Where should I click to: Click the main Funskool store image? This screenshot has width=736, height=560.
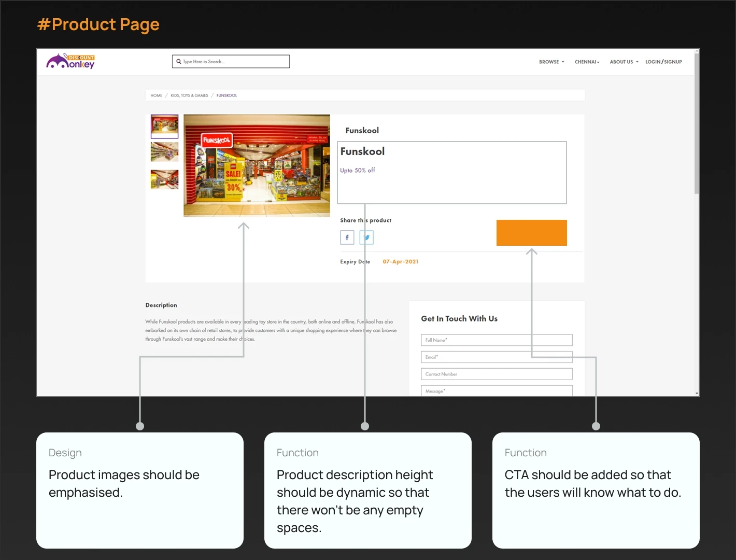click(x=257, y=165)
